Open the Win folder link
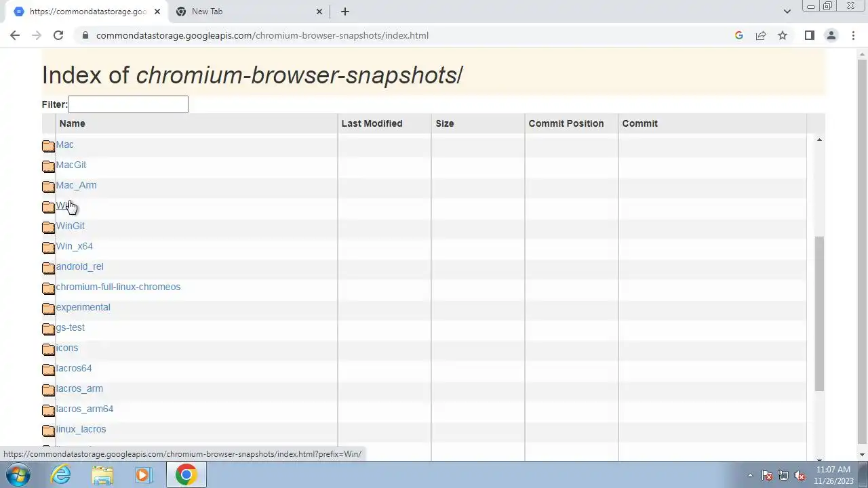Screen dimensions: 868x488 tap(63, 205)
